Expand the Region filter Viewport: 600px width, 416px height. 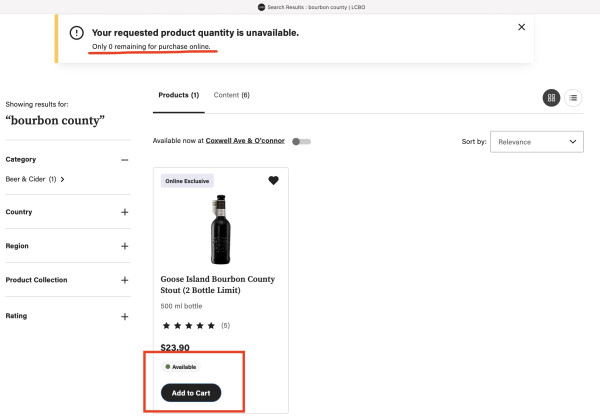pos(124,246)
